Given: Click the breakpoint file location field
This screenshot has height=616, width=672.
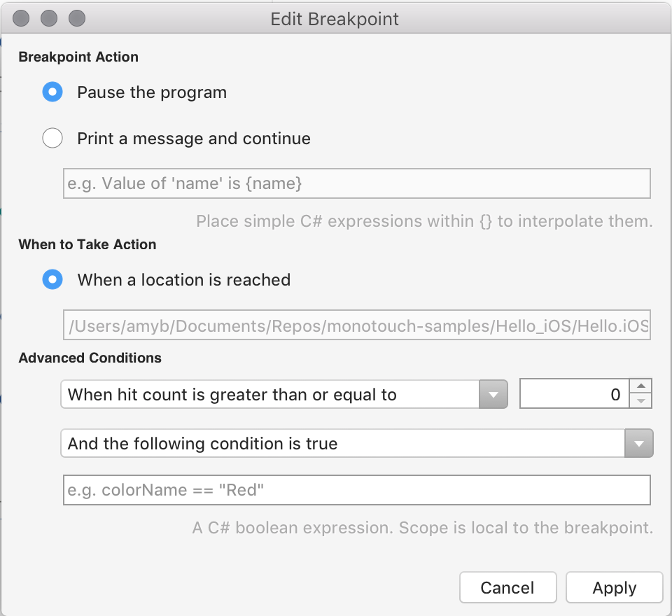Looking at the screenshot, I should pos(356,325).
